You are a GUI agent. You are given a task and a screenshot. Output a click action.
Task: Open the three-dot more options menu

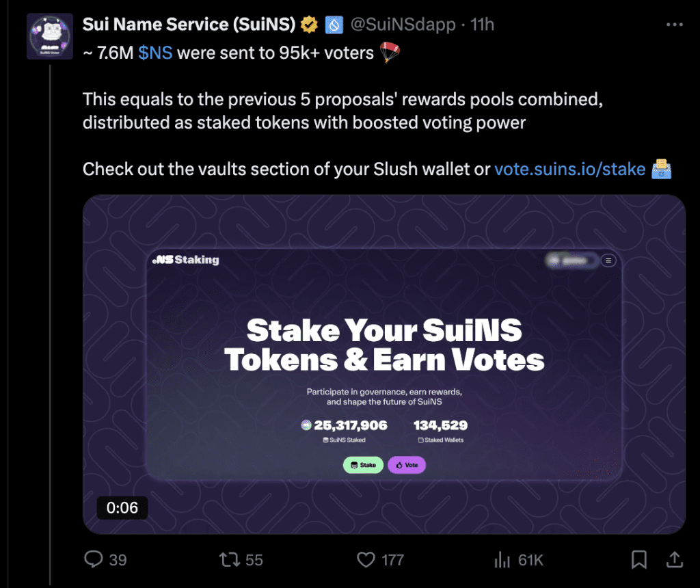coord(674,25)
